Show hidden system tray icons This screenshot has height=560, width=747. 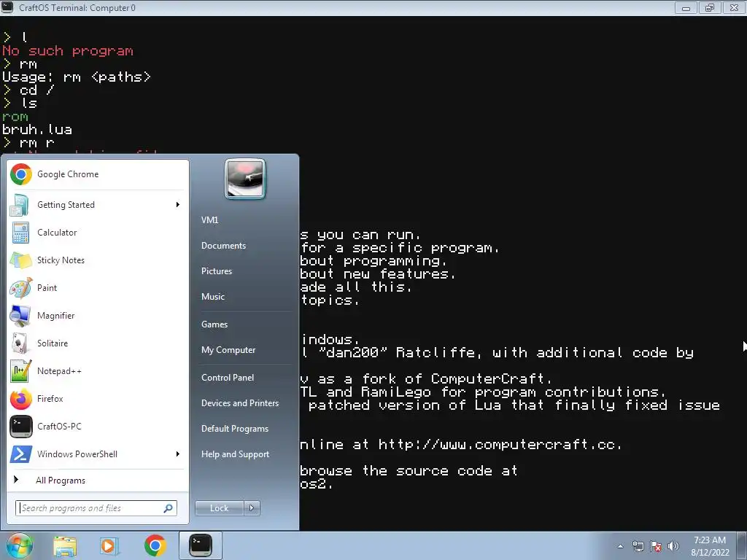coord(620,546)
